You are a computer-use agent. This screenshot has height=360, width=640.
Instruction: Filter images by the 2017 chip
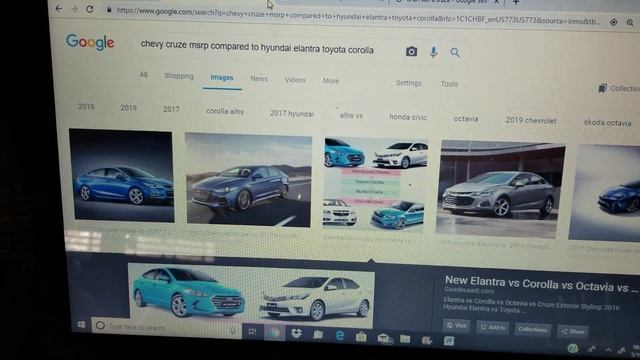[171, 109]
